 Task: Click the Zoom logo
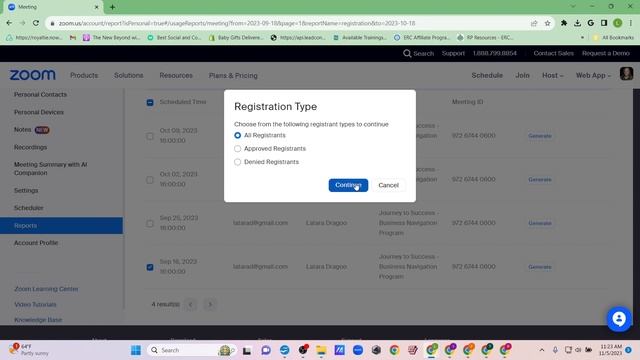click(32, 75)
